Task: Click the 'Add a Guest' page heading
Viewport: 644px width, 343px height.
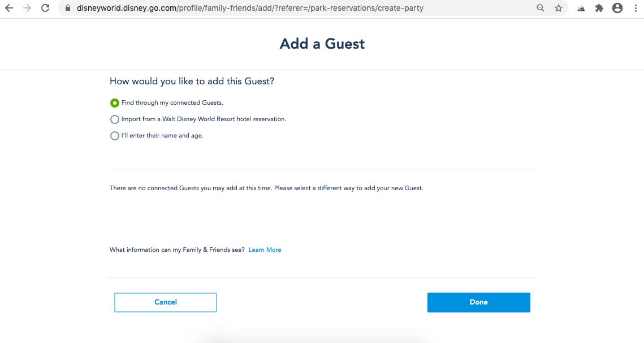Action: pyautogui.click(x=322, y=44)
